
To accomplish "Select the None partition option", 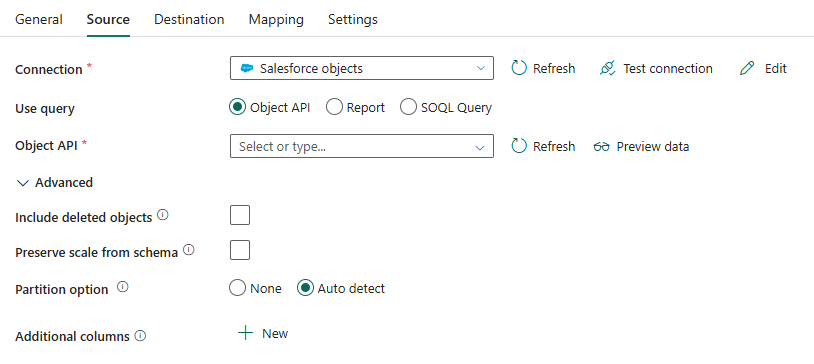I will 237,288.
